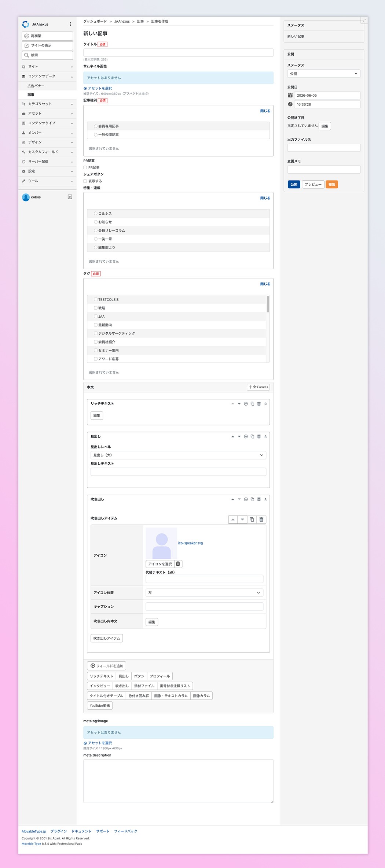
Task: Collapse the リッチテキスト block with double chevron
Action: coord(265,404)
